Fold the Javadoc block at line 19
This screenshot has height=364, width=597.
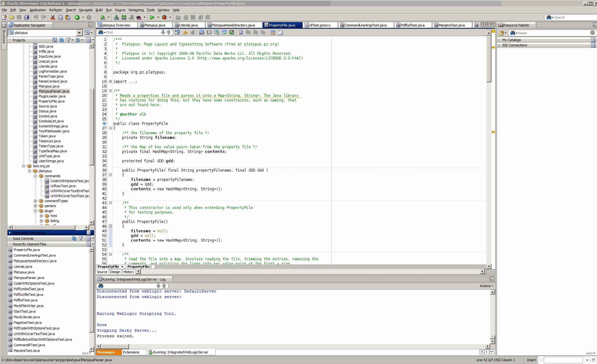coord(110,91)
